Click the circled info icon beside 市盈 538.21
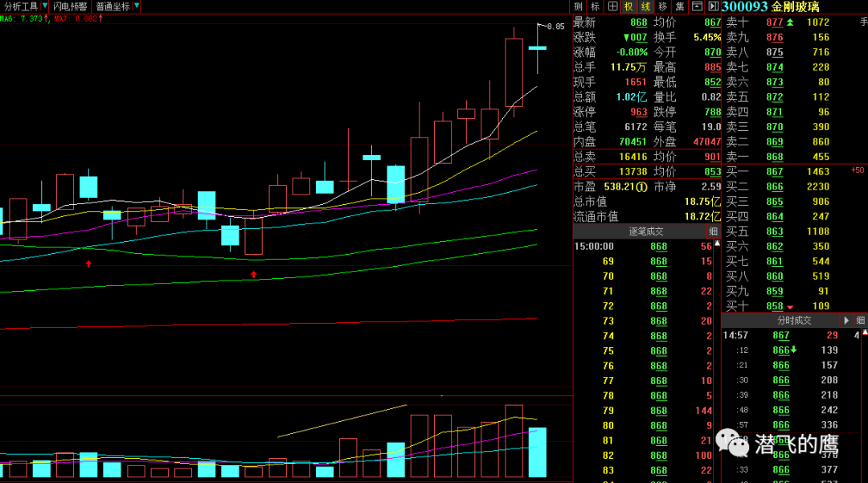The height and width of the screenshot is (483, 868). tap(642, 186)
